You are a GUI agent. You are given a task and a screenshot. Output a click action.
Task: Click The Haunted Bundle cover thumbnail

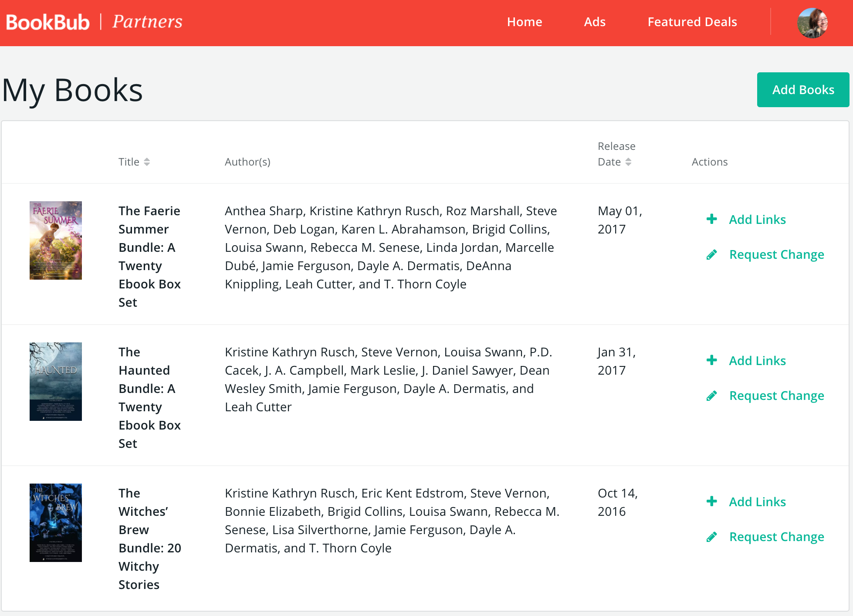click(x=56, y=382)
